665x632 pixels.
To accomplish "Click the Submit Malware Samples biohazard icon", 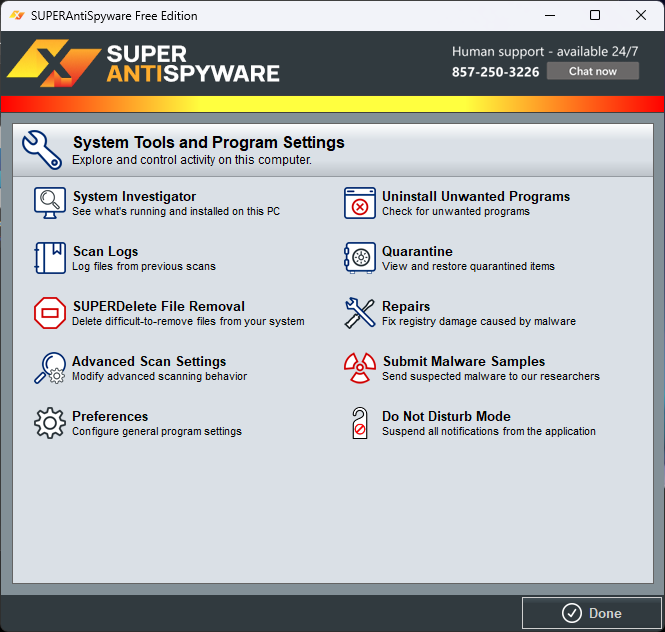I will [360, 368].
